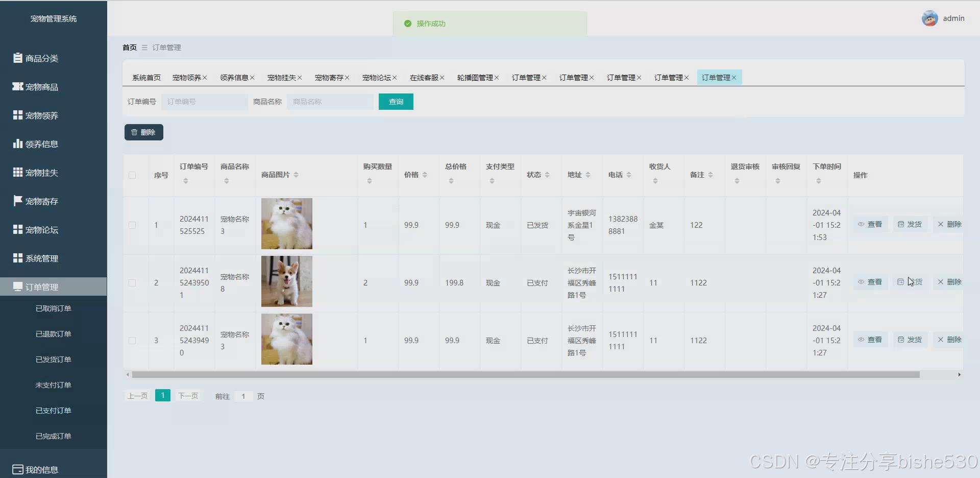Open 已发货订单 submenu item

pos(53,360)
